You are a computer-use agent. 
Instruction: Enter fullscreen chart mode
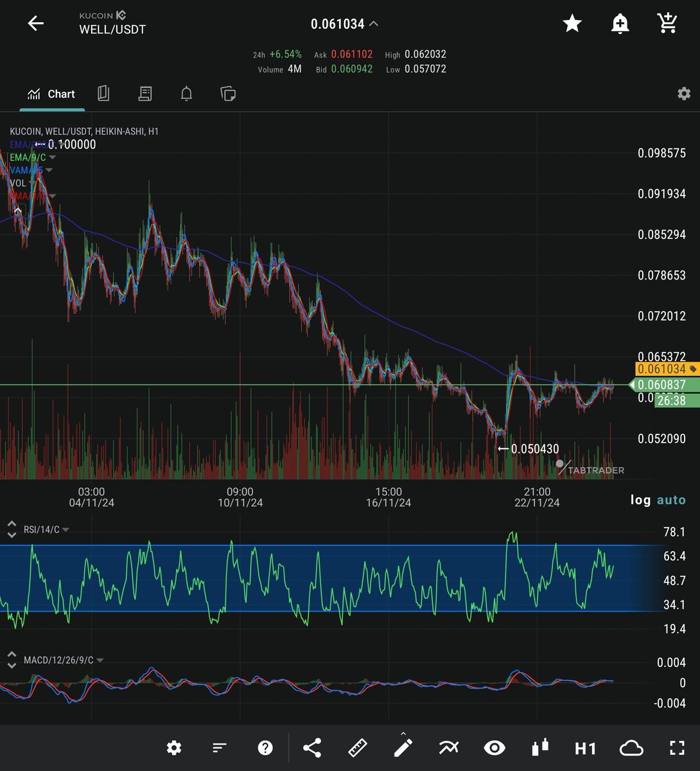point(677,748)
